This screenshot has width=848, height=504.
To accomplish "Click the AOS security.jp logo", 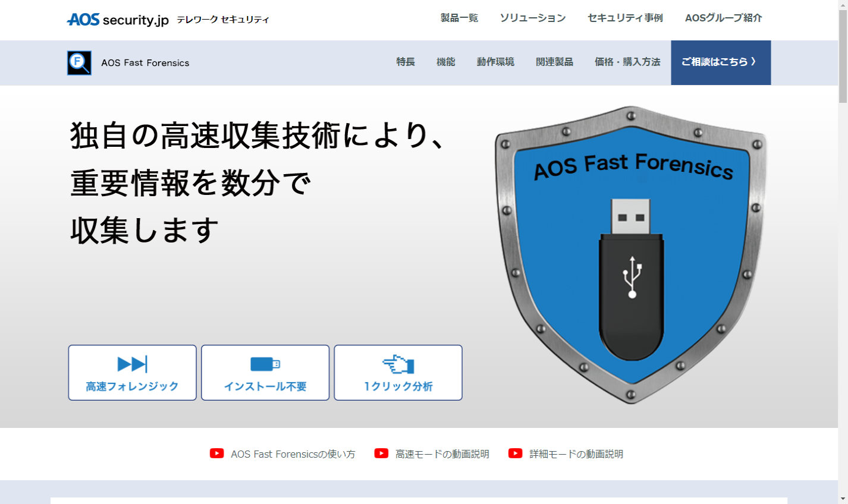I will click(118, 20).
